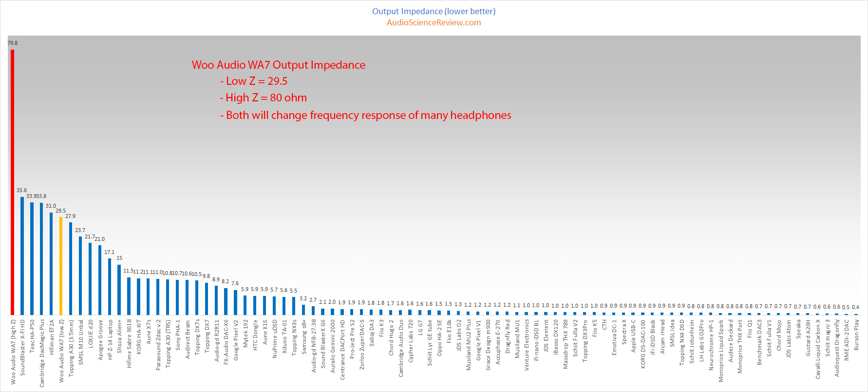Select the 'Schiit Jotunheim' axis label
Screen dimensions: 868x392
(x=692, y=342)
